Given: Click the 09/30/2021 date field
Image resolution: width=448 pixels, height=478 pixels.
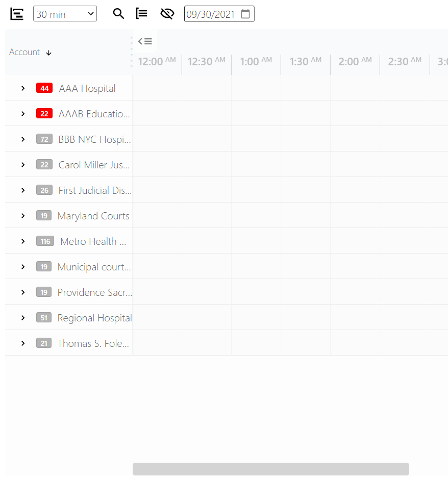Looking at the screenshot, I should point(219,14).
